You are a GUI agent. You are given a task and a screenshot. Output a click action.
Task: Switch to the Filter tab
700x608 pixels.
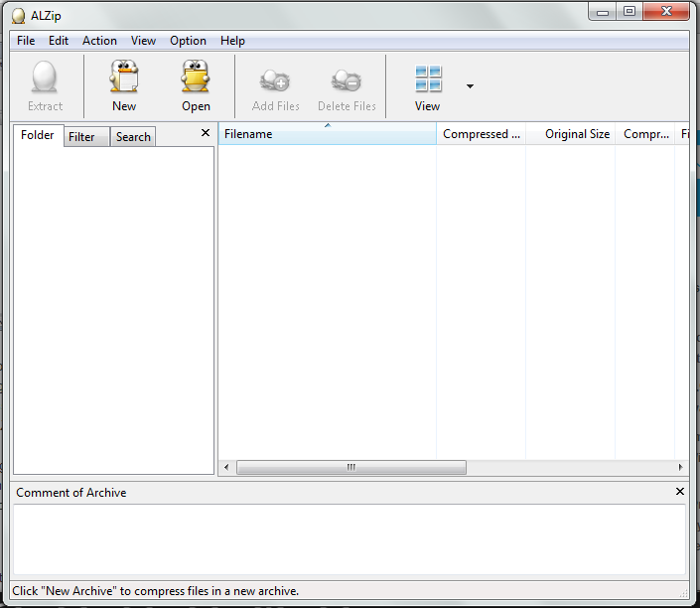(x=86, y=137)
